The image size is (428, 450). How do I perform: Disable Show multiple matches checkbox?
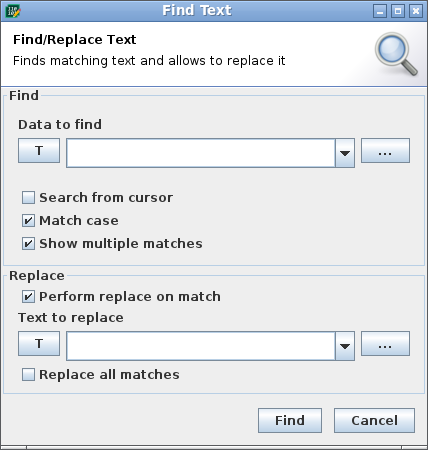[x=28, y=244]
